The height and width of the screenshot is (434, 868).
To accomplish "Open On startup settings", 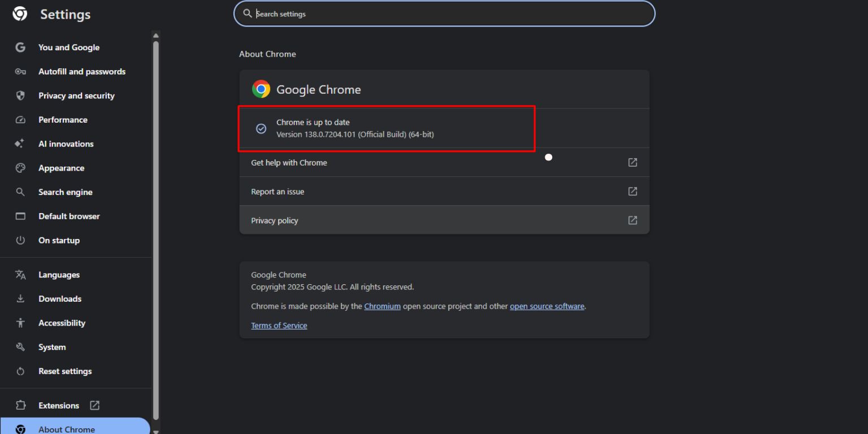I will [76, 240].
